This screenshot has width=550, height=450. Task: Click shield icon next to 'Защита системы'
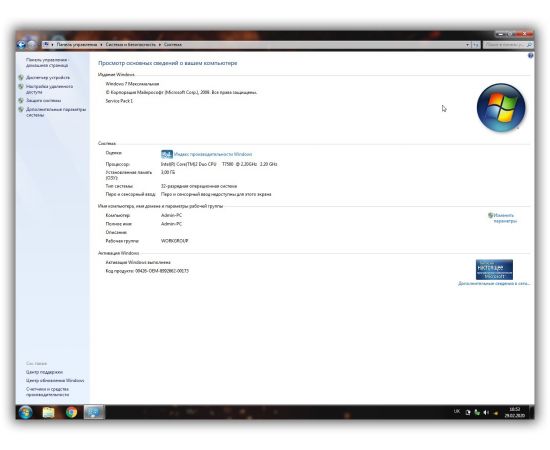(x=21, y=100)
